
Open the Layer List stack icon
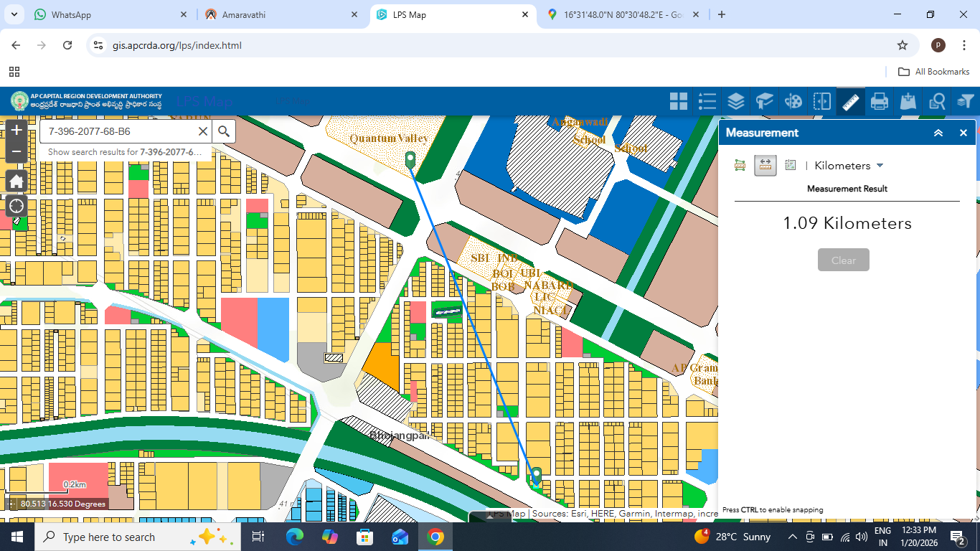(736, 101)
